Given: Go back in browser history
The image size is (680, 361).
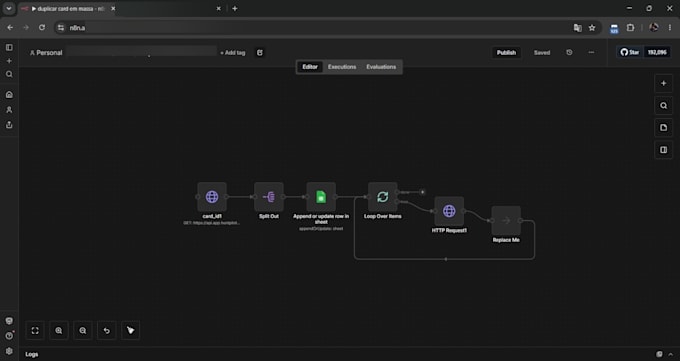Looking at the screenshot, I should tap(10, 28).
